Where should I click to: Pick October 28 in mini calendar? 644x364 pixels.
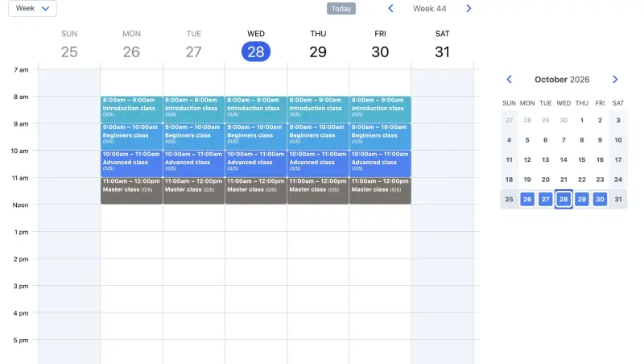click(x=563, y=199)
